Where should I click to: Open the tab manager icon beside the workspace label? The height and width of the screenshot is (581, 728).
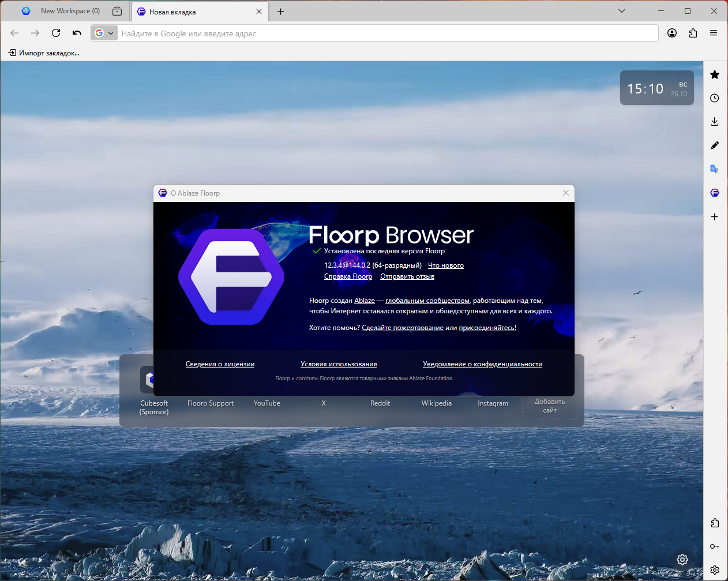(117, 11)
